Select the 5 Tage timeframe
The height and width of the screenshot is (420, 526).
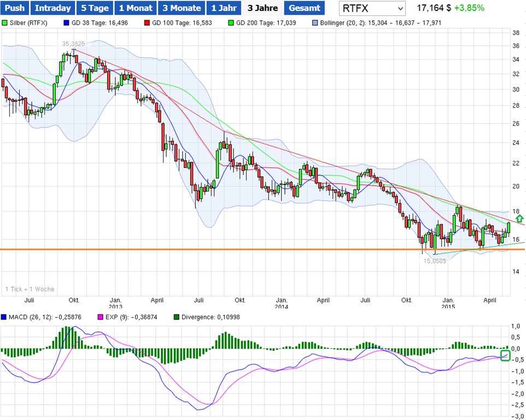95,8
